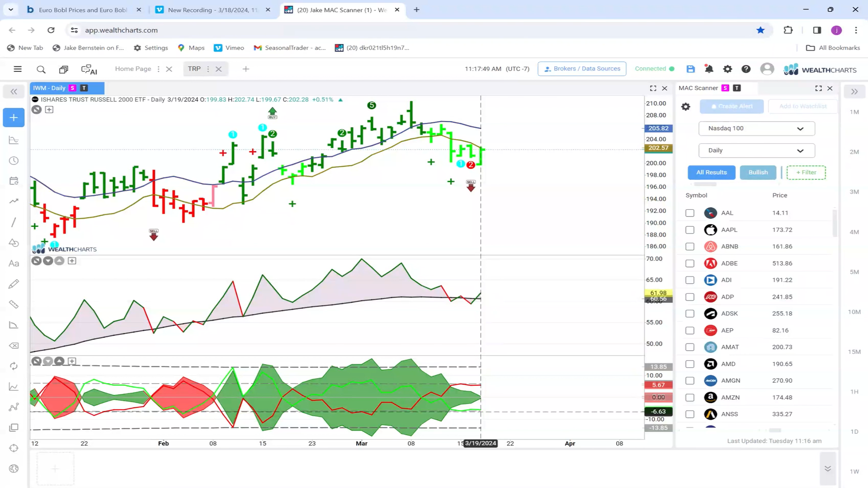The height and width of the screenshot is (488, 868).
Task: Save the workspace with the disk icon
Action: [x=690, y=69]
